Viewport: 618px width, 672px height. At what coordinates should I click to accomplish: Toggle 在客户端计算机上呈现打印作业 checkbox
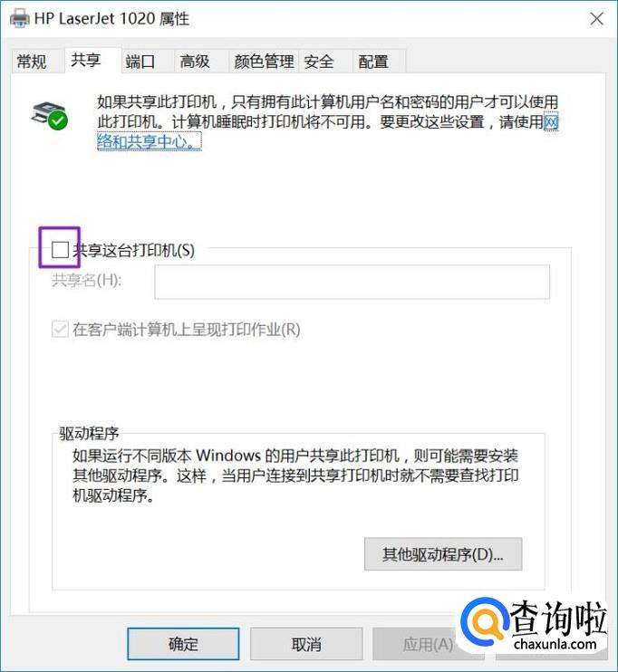[x=60, y=330]
